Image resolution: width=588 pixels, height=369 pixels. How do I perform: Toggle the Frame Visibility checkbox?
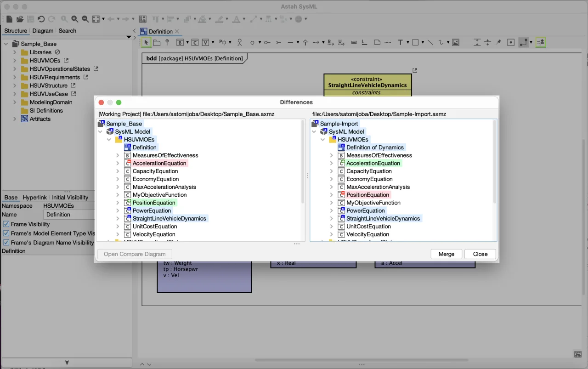[6, 224]
